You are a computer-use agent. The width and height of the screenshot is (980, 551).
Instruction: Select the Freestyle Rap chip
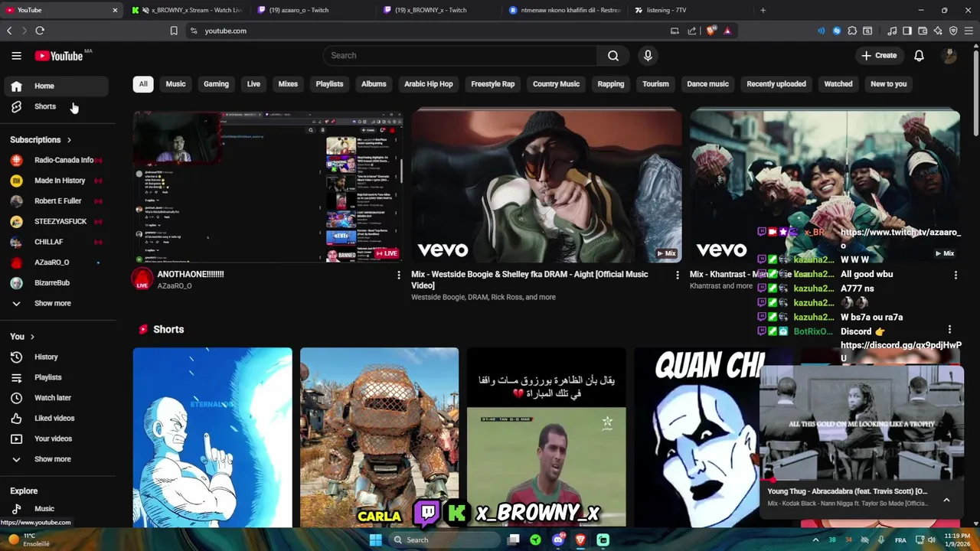pyautogui.click(x=492, y=84)
